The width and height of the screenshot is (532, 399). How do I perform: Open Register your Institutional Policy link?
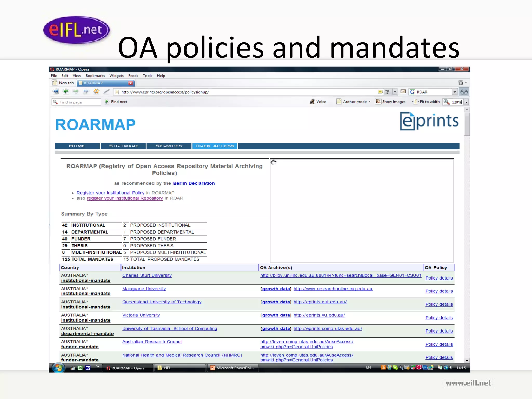coord(110,193)
